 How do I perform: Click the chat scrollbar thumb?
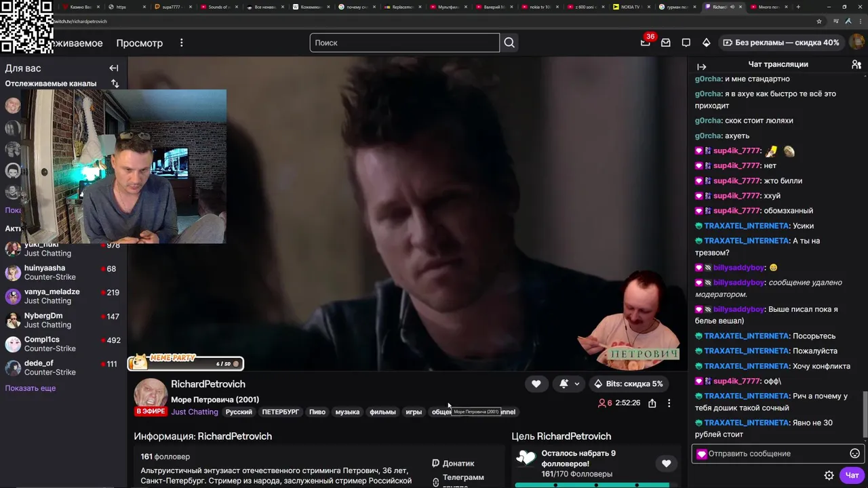(x=864, y=414)
